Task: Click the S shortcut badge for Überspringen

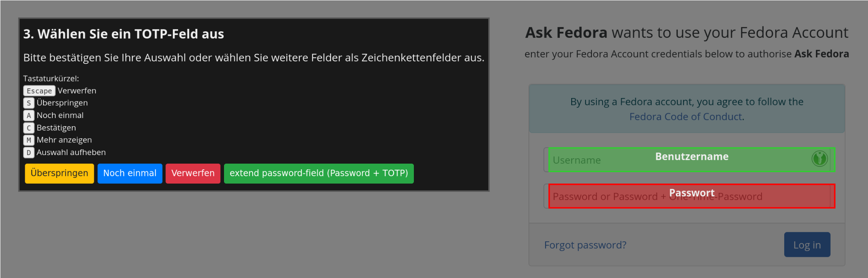Action: pos(28,103)
